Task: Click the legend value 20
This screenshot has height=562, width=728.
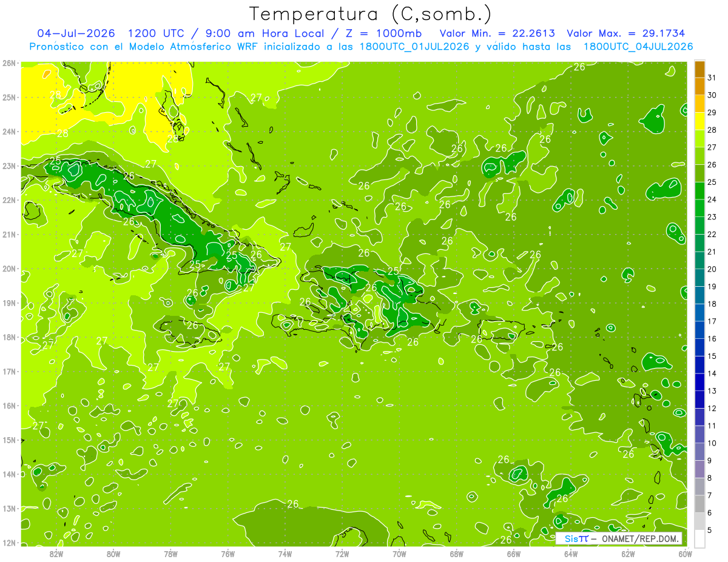Action: point(712,269)
